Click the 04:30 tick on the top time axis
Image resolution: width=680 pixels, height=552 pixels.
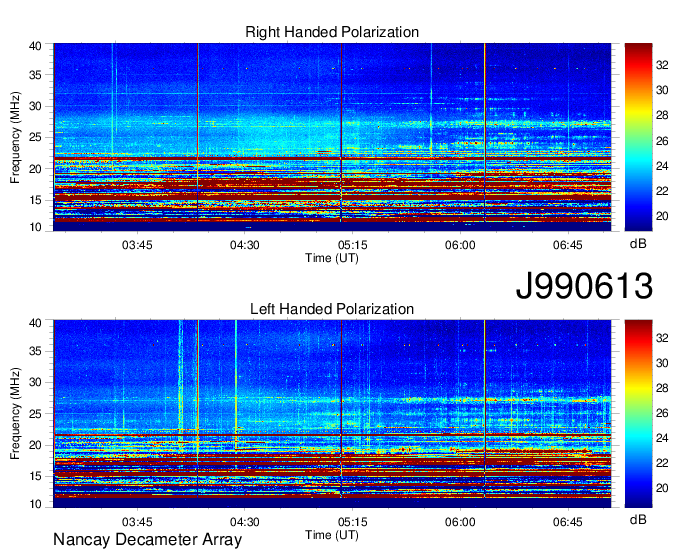(245, 245)
